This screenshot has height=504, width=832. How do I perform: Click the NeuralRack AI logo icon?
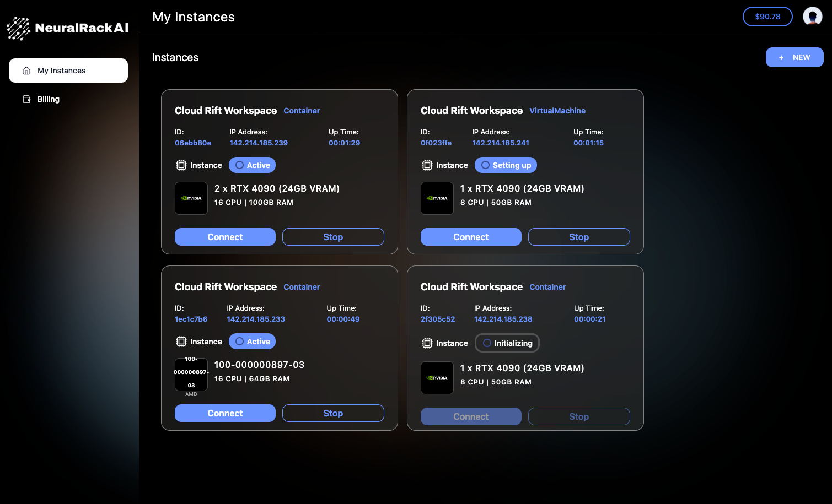click(x=18, y=27)
